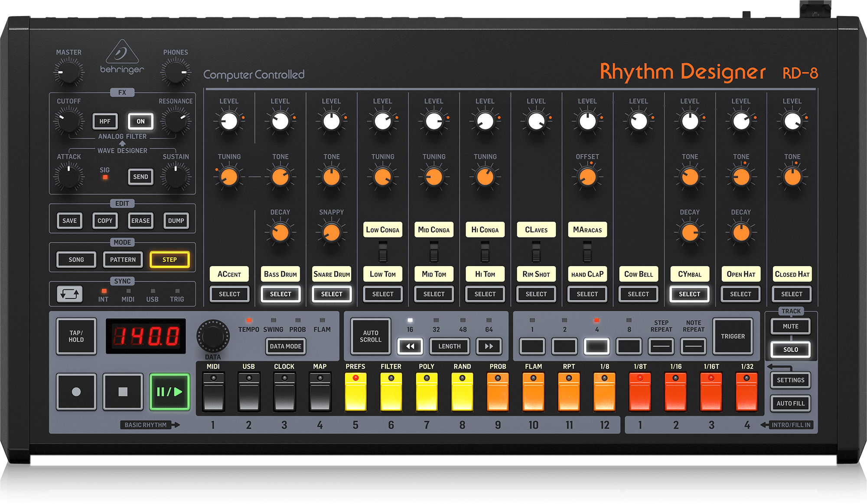Click the fast-forward double-arrow beside LENGTH
The height and width of the screenshot is (504, 867).
click(489, 346)
